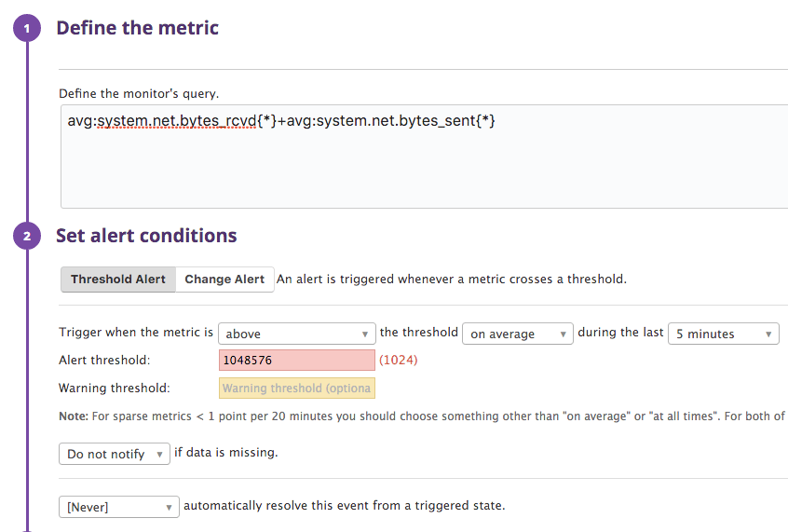This screenshot has height=532, width=788.
Task: Click the red Alert threshold field
Action: click(x=296, y=361)
